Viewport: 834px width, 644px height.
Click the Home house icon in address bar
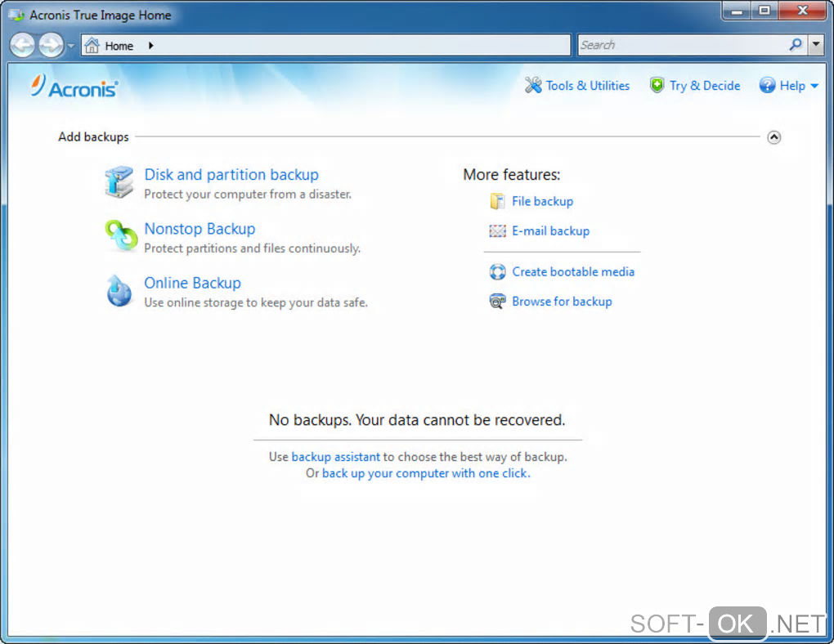(x=92, y=46)
